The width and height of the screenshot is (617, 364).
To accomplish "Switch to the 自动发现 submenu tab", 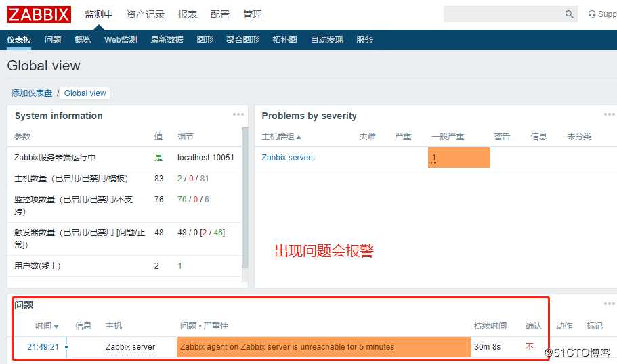I will (x=327, y=40).
